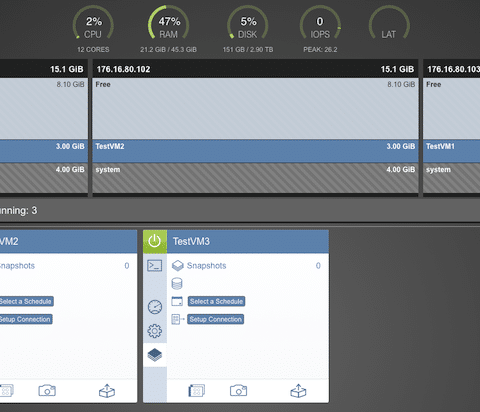The height and width of the screenshot is (412, 480).
Task: Click the TestVM3 replication connection icon
Action: point(177,319)
